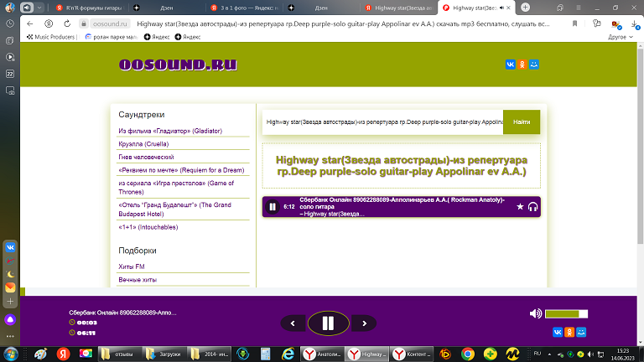Open the oosound.ru logo homepage

(x=178, y=65)
